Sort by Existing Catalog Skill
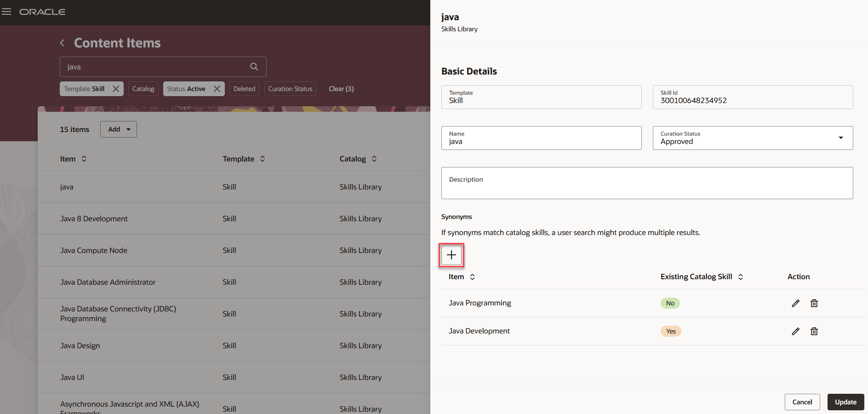 (741, 277)
